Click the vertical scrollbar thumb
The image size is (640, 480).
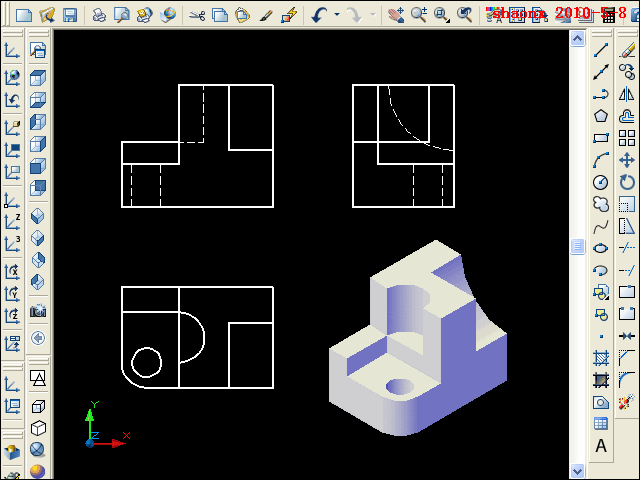click(x=577, y=247)
